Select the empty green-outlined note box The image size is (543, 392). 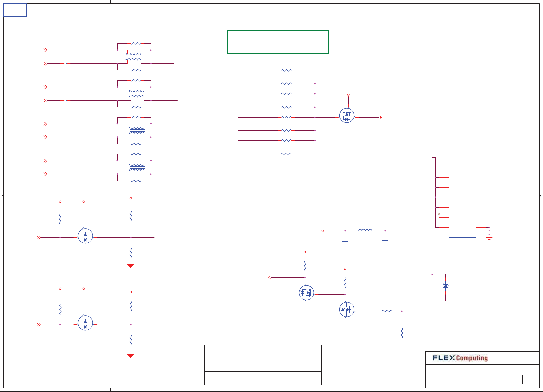point(278,42)
